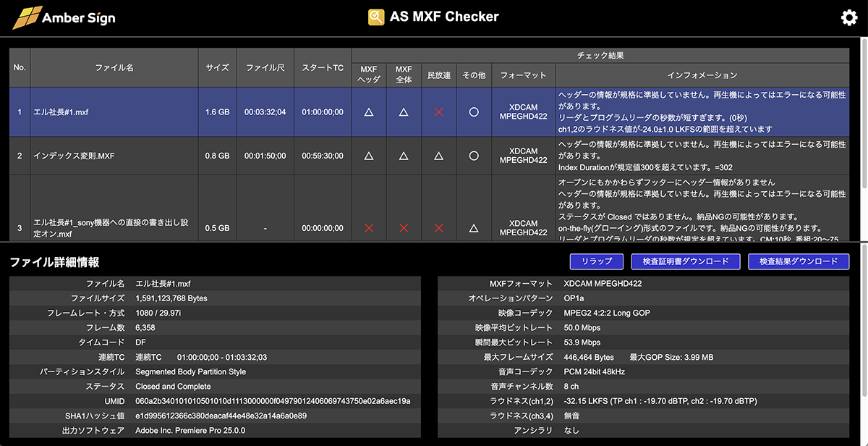Click the AS MXF Checker magnifier icon
868x446 pixels.
coord(375,17)
